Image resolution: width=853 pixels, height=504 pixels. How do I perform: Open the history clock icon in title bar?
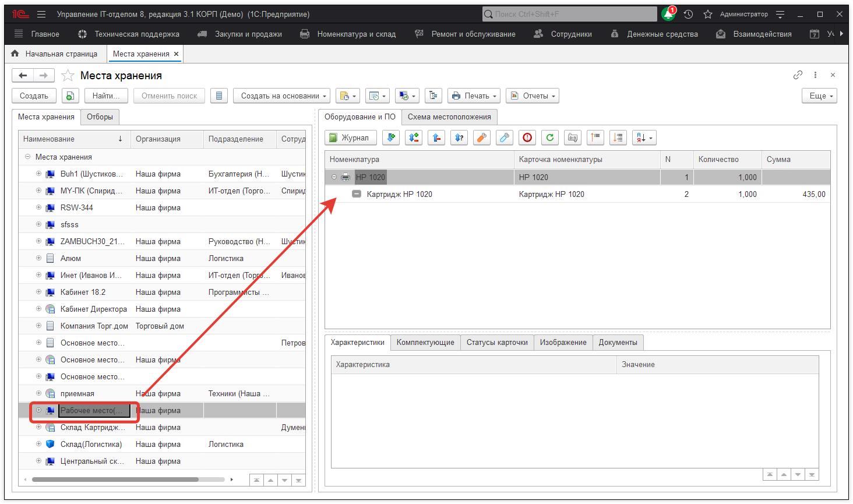click(x=688, y=14)
